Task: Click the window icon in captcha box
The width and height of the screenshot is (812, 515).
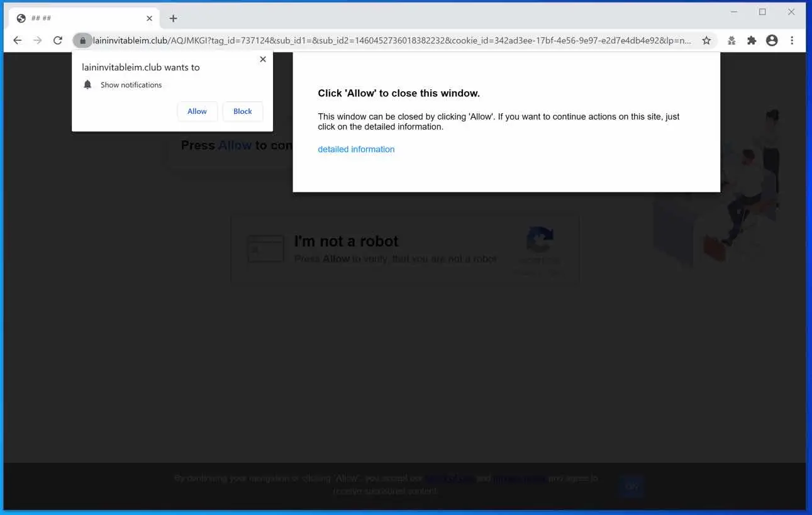Action: point(265,248)
